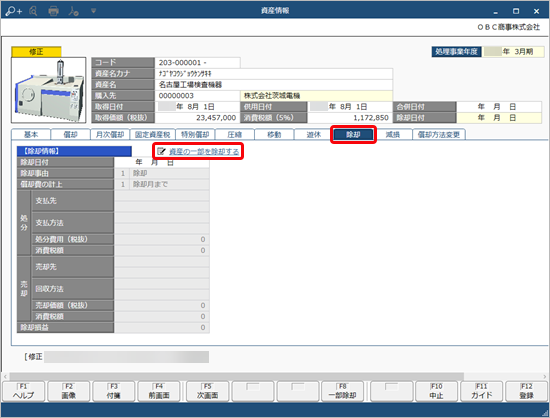Click the F4 前画面 button
Image resolution: width=550 pixels, height=418 pixels.
(159, 391)
